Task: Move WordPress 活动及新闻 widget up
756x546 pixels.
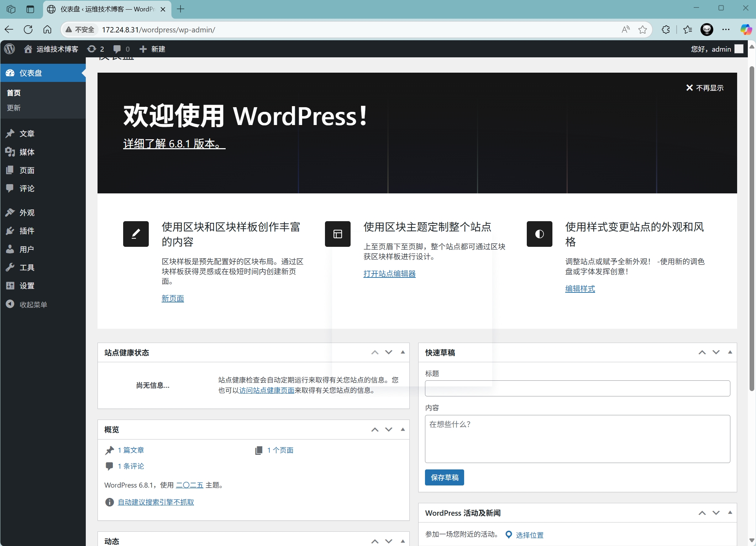Action: point(702,513)
